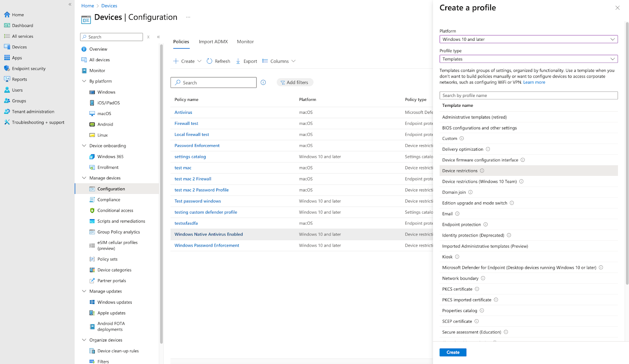The image size is (629, 364).
Task: Open Windows updates menu item
Action: point(115,302)
